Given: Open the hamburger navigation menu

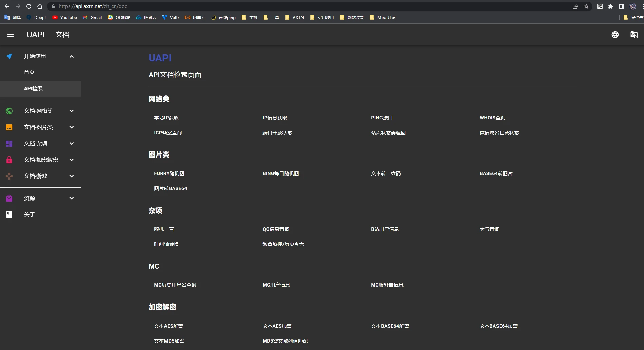Looking at the screenshot, I should click(11, 35).
